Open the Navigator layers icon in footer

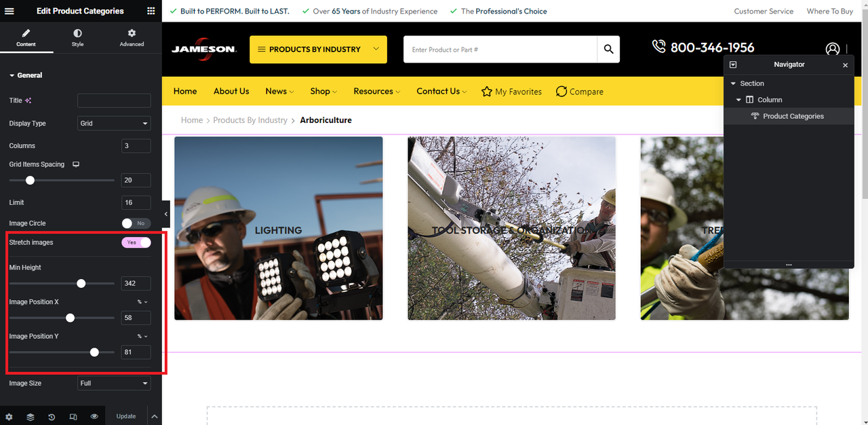(31, 417)
